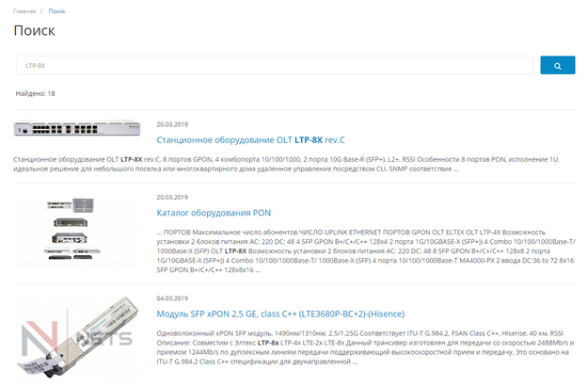
Task: Click bold LTP-8x keyword in SFP module description
Action: click(x=268, y=343)
